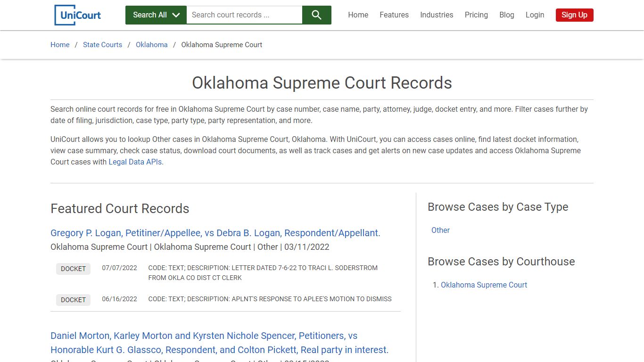Viewport: 644px width, 362px height.
Task: Open the State Courts breadcrumb
Action: point(102,45)
